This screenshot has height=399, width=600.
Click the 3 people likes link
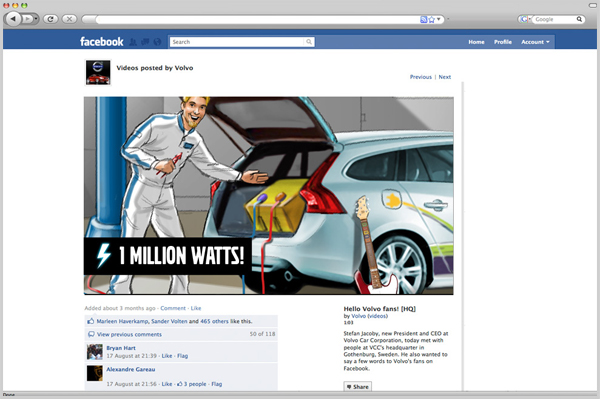195,384
